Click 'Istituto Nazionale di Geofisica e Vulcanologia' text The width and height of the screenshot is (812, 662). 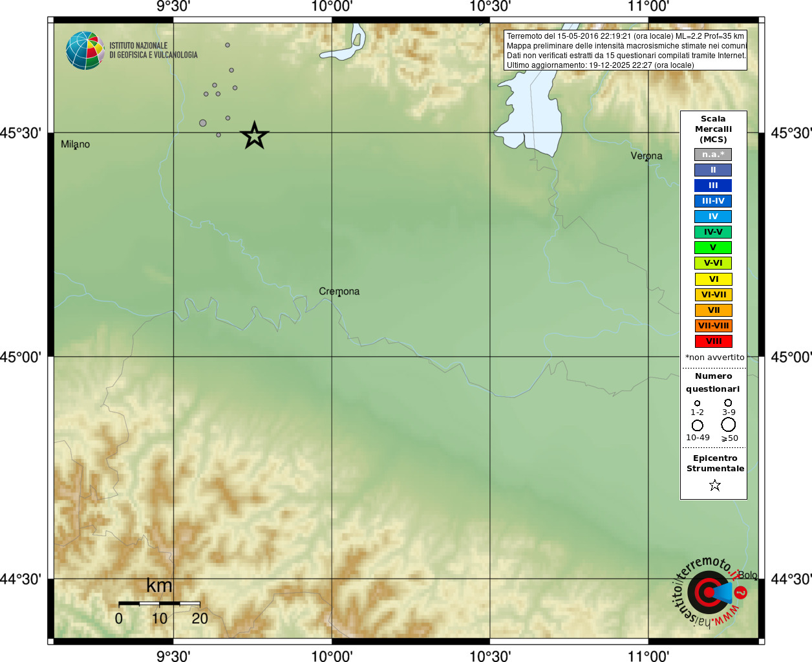pos(153,50)
